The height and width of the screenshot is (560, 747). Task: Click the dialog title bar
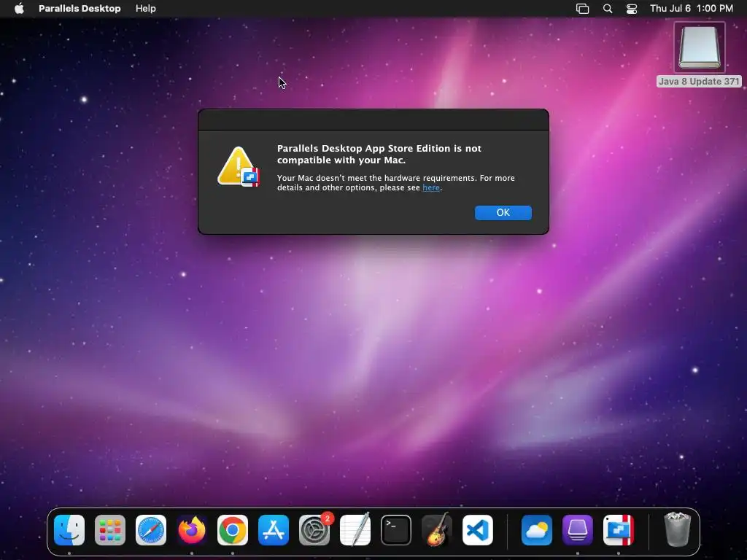(373, 120)
